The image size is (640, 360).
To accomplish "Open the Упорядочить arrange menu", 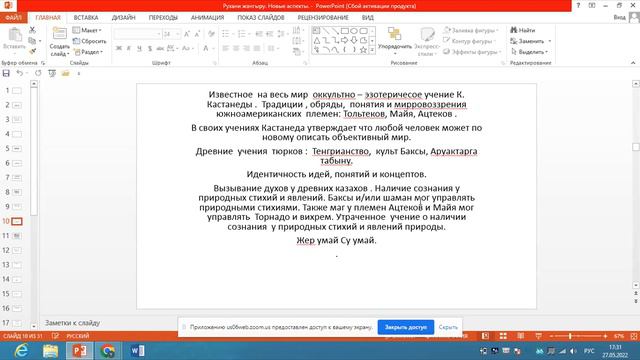I will (x=394, y=42).
